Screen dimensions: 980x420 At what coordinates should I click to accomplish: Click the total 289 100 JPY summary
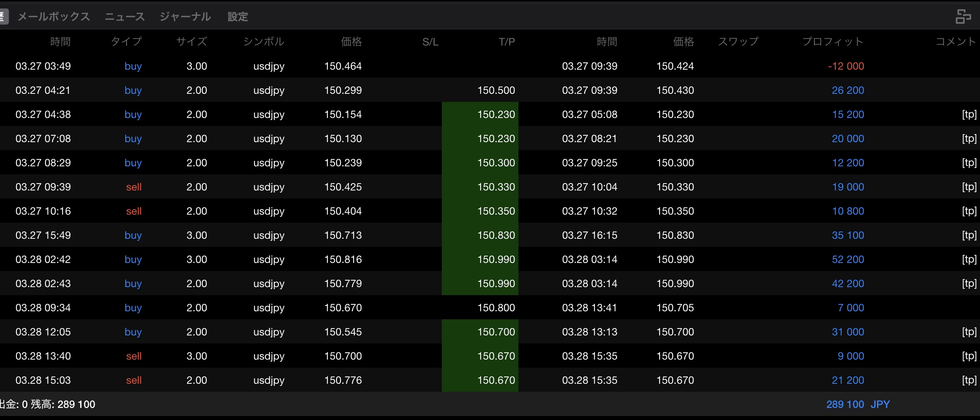coord(857,404)
